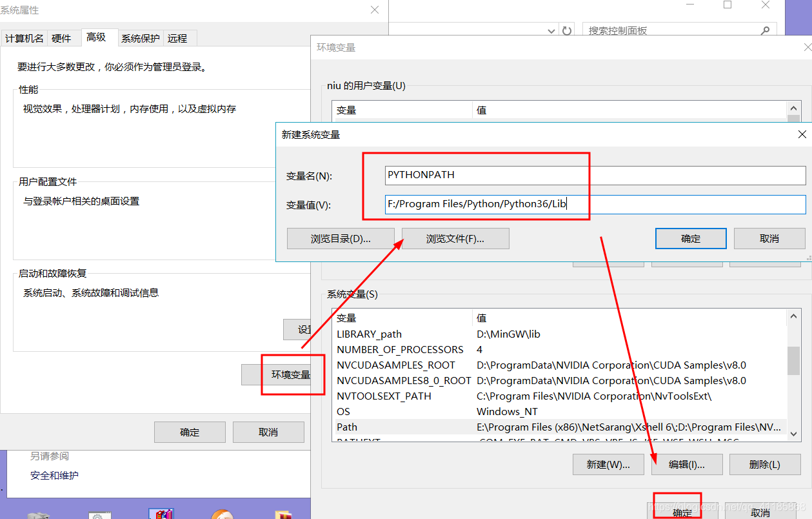Open the browser icon on the taskbar

223,514
